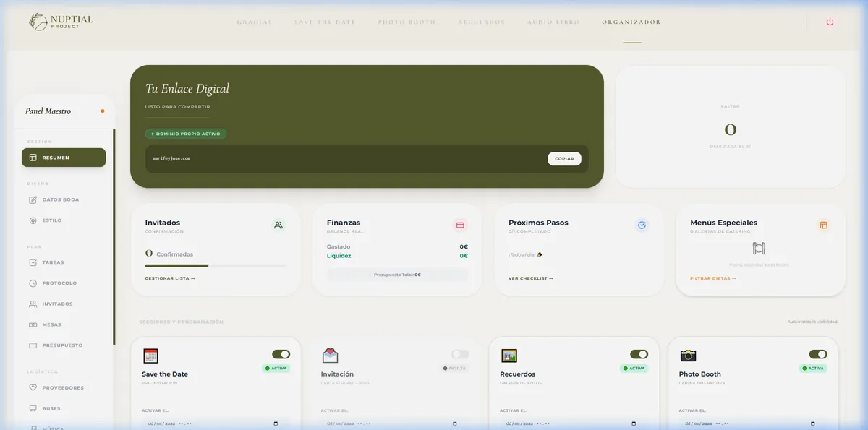Click the credit card icon on Finanzas card
868x430 pixels.
(x=460, y=225)
